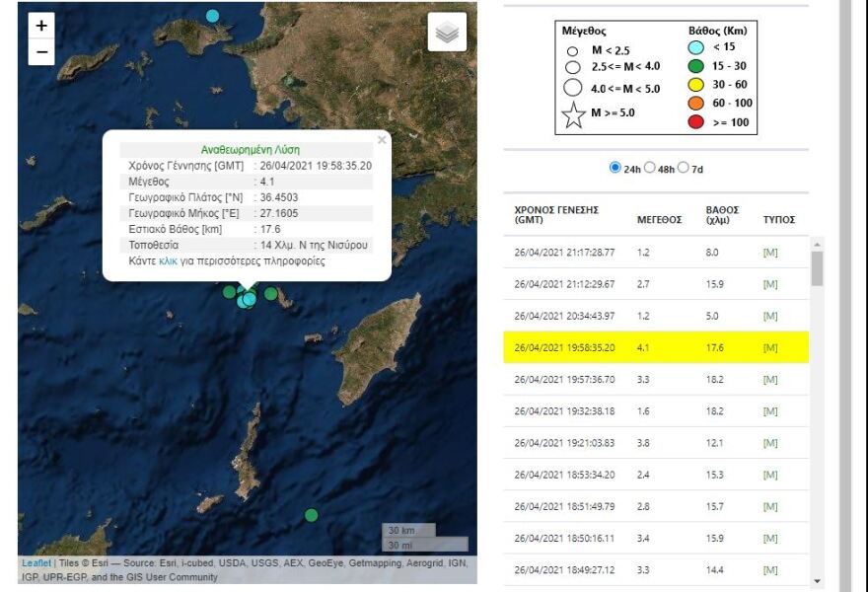Image resolution: width=868 pixels, height=592 pixels.
Task: Open the Leaflet attribution link
Action: pyautogui.click(x=36, y=560)
